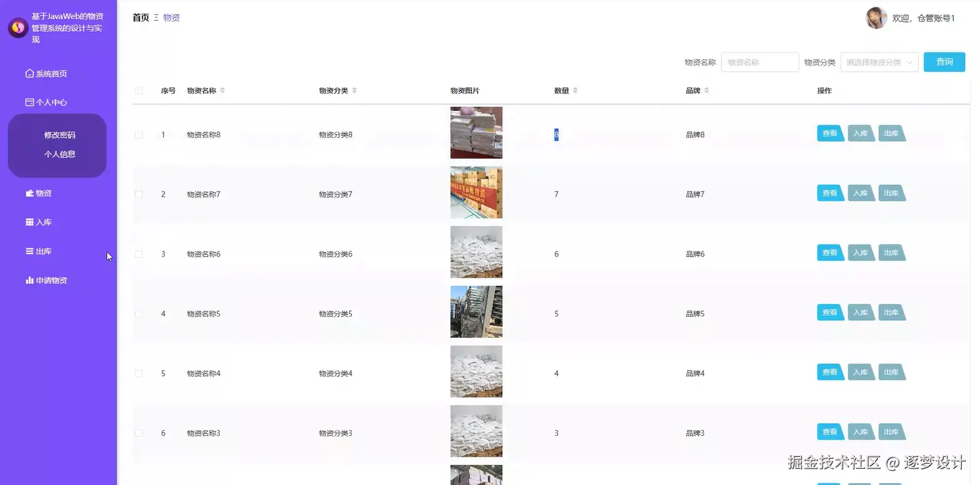Open the image thumbnail for 物资名称5
Viewport: 980px width, 485px height.
tap(476, 311)
